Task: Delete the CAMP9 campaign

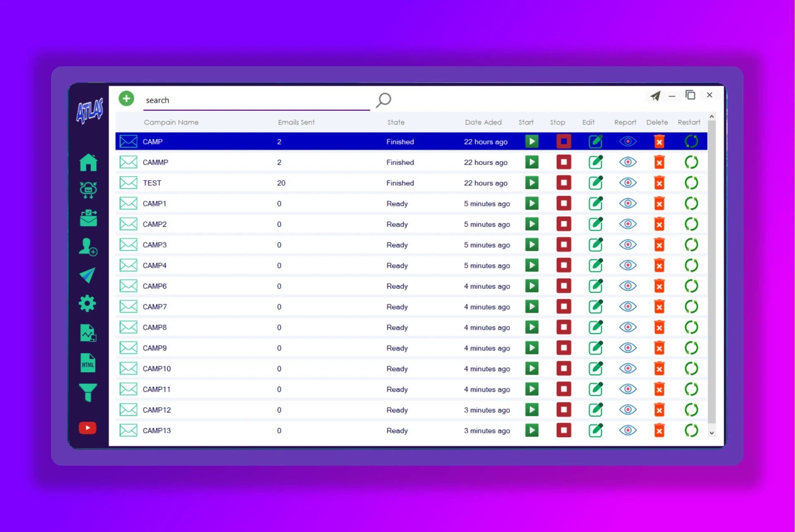Action: [659, 348]
